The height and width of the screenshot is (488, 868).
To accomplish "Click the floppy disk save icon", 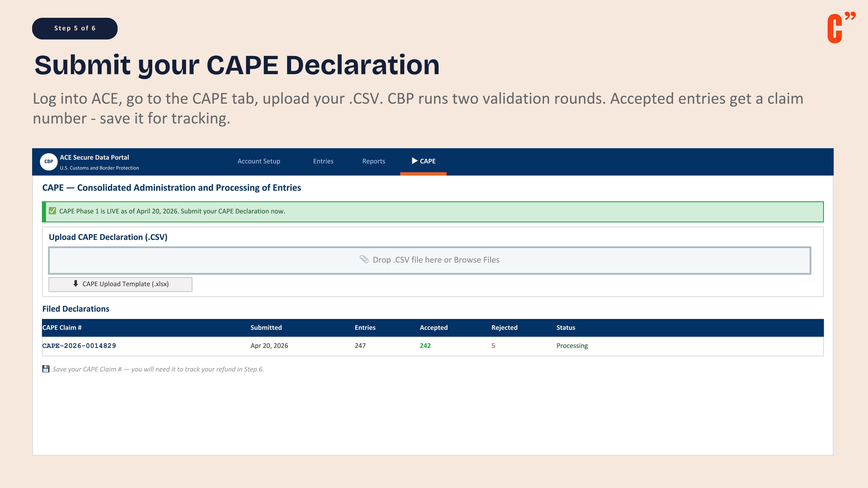I will [46, 369].
